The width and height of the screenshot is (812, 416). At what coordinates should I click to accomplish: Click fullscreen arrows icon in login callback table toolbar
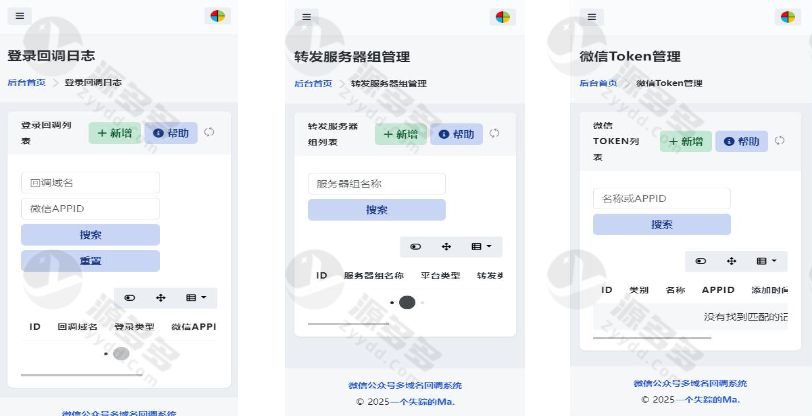pos(161,298)
